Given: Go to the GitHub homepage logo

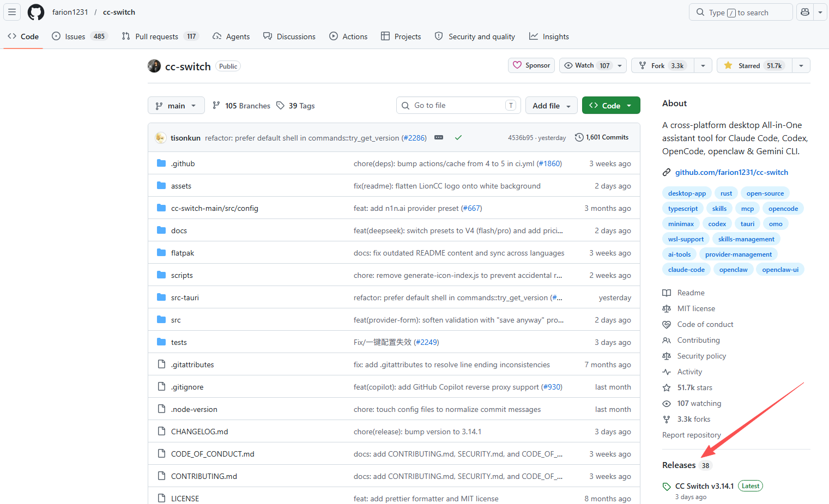Looking at the screenshot, I should click(36, 12).
